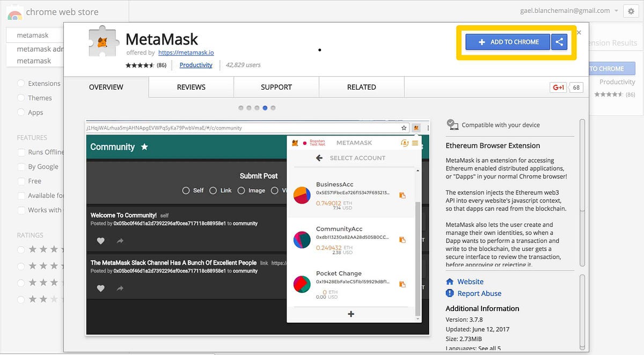
Task: Switch to the Reviews tab
Action: [x=191, y=86]
